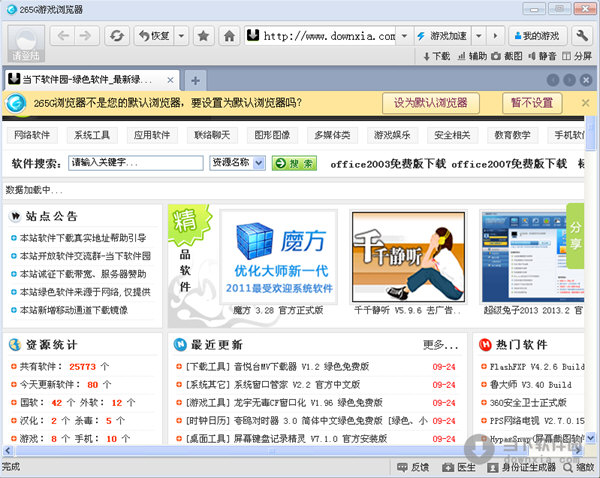Click the green 分享 side tab
The height and width of the screenshot is (478, 600).
click(x=575, y=236)
